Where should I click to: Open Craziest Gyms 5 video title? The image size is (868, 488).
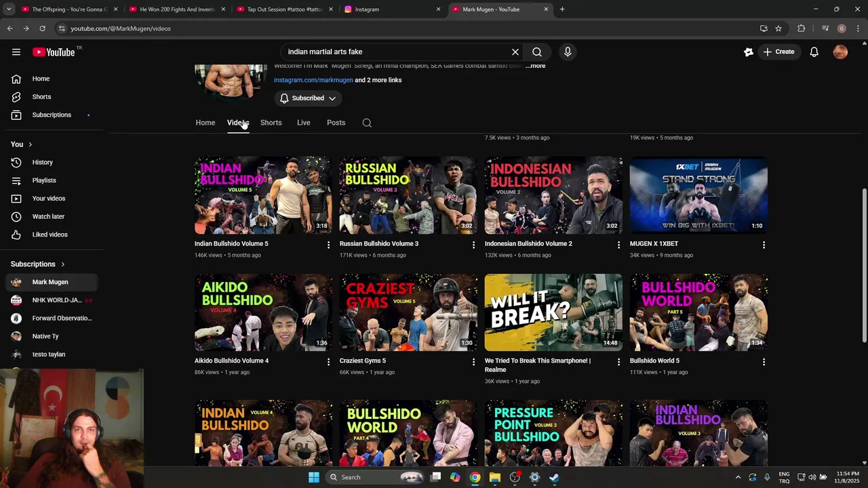pos(363,361)
